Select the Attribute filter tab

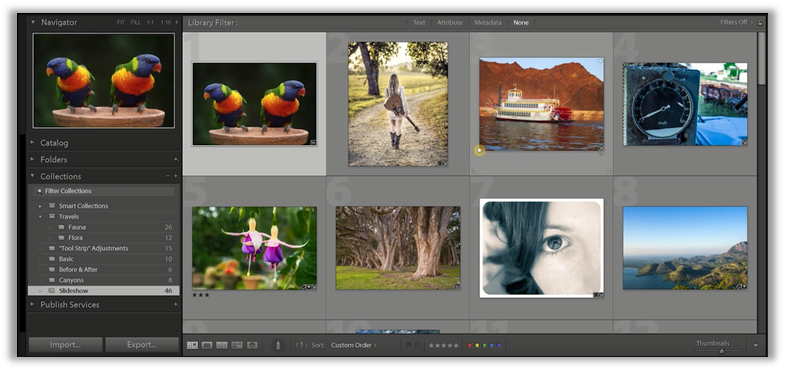[x=450, y=23]
